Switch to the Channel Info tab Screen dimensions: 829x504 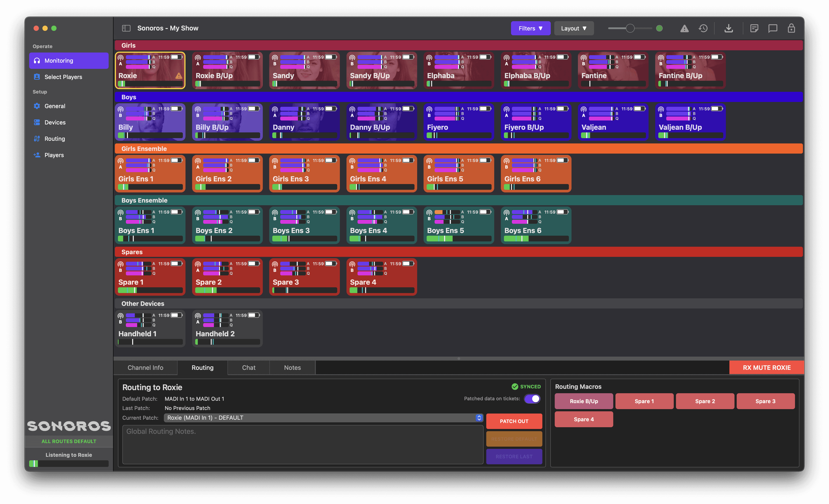(x=145, y=368)
